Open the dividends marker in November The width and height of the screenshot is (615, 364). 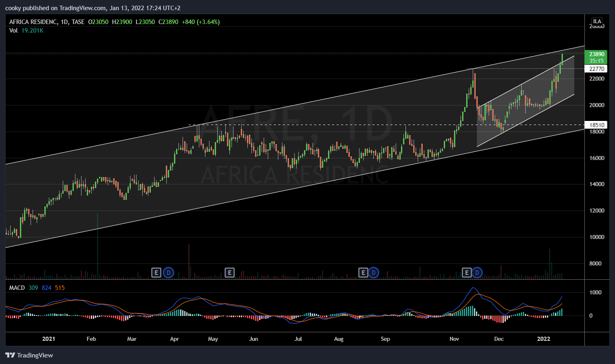point(477,272)
